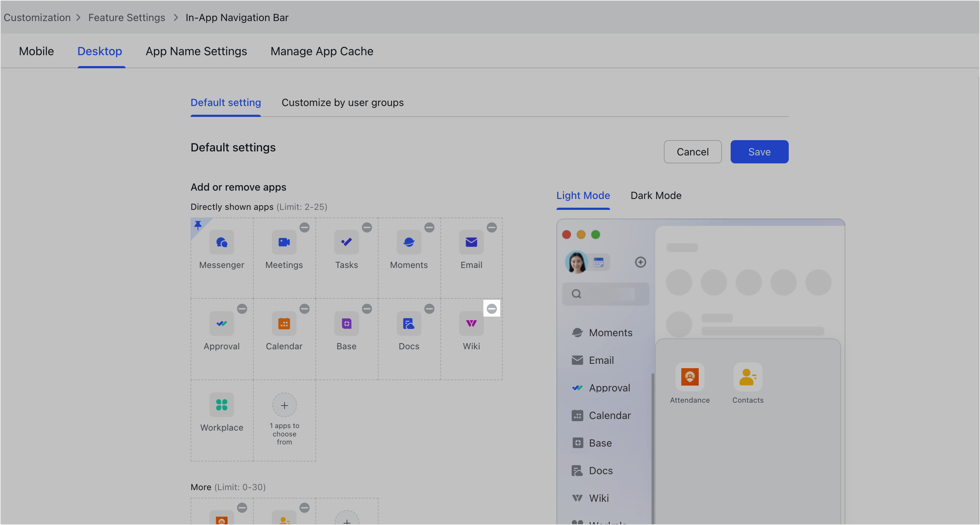
Task: Open the Desktop tab
Action: click(100, 51)
